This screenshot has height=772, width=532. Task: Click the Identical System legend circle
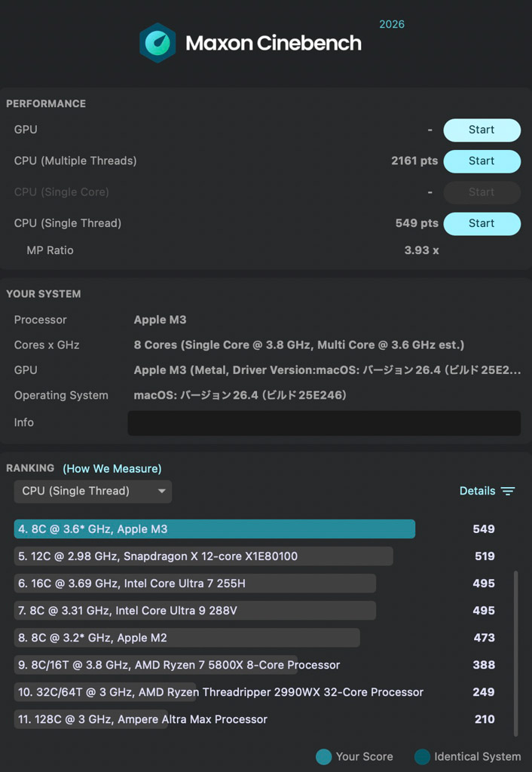point(422,757)
